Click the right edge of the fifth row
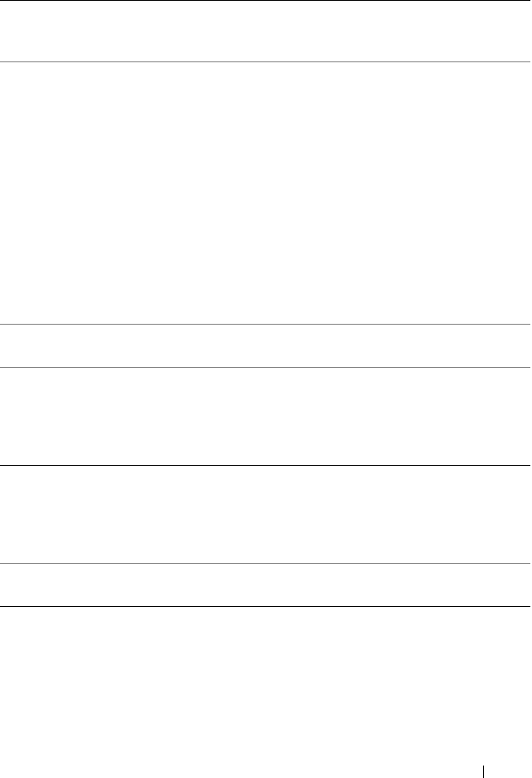532x778 pixels. tap(527, 515)
